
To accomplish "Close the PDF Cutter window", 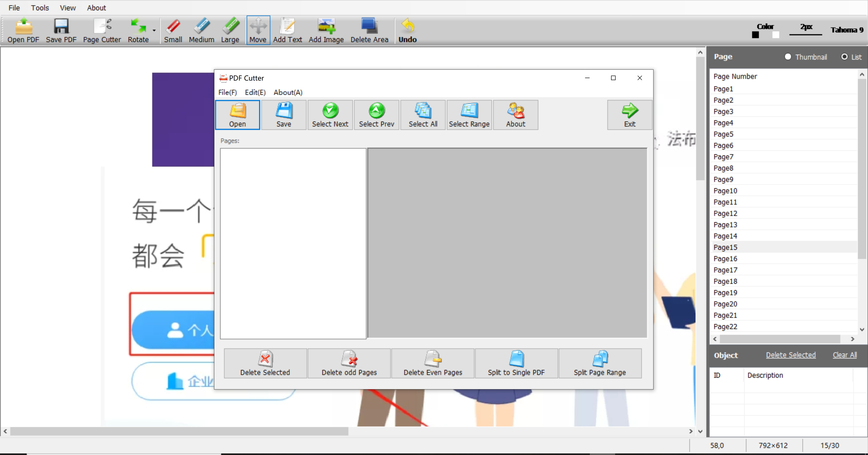I will point(640,78).
